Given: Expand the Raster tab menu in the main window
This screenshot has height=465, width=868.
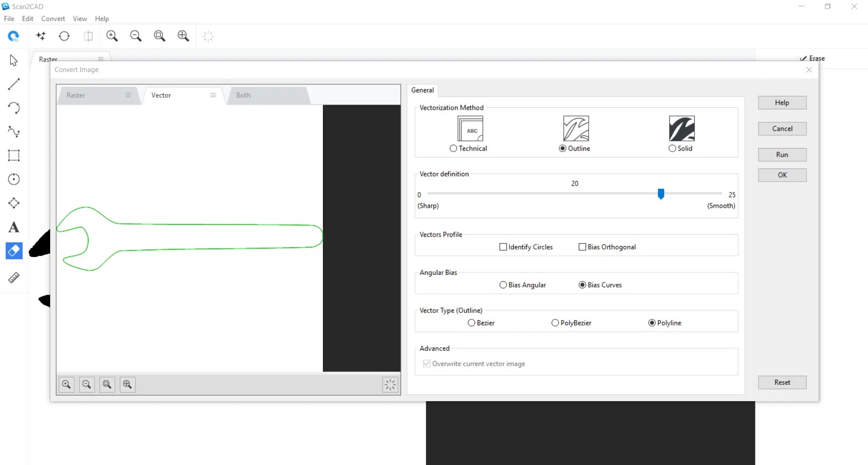Looking at the screenshot, I should [x=101, y=59].
